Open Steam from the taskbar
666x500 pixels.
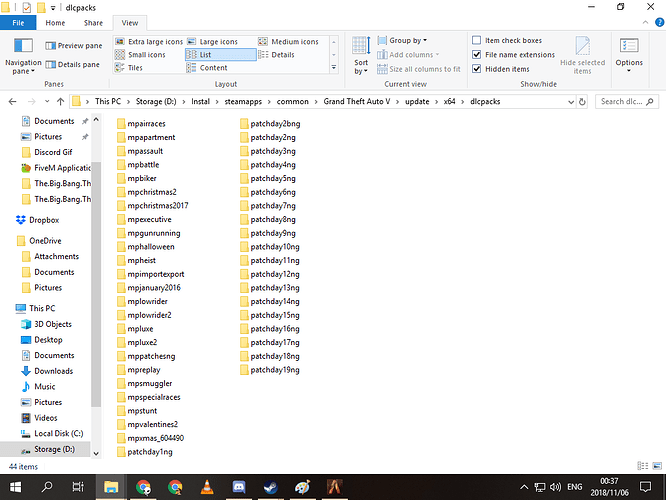[271, 487]
